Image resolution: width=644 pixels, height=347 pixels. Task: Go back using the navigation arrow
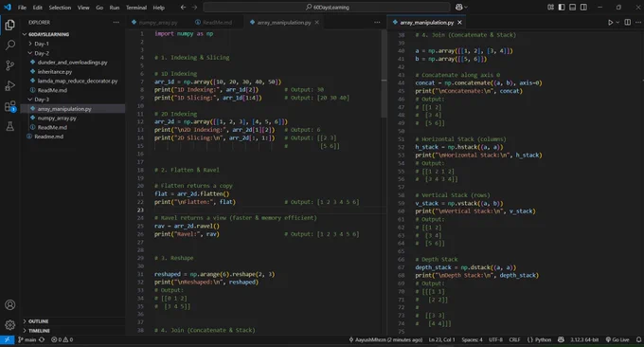point(183,7)
